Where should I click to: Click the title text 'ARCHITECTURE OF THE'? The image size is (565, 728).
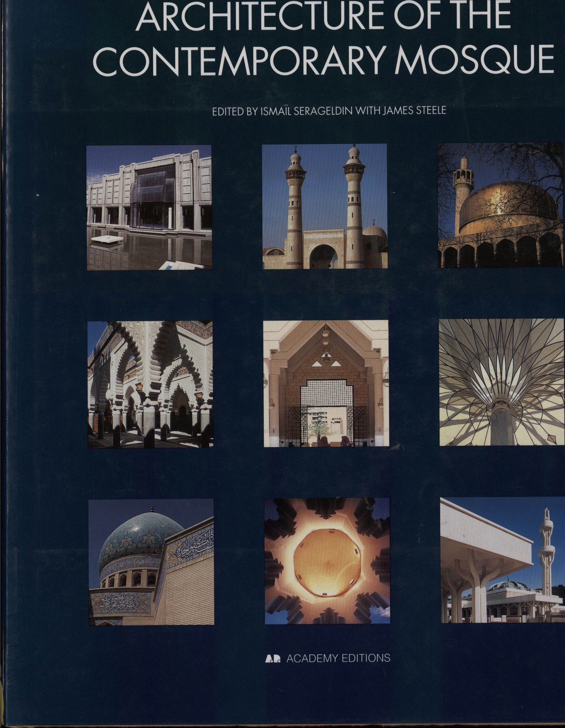pyautogui.click(x=323, y=15)
